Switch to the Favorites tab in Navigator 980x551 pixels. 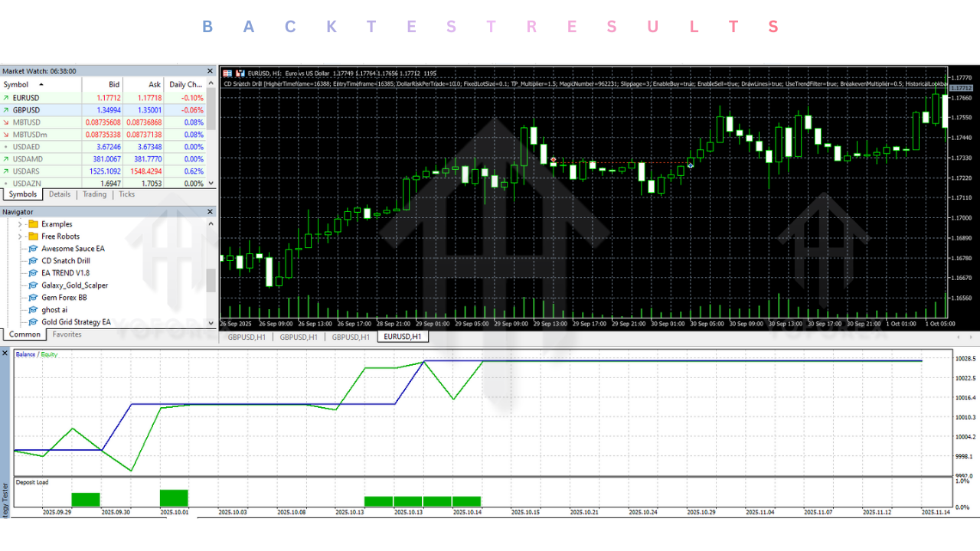(x=67, y=334)
